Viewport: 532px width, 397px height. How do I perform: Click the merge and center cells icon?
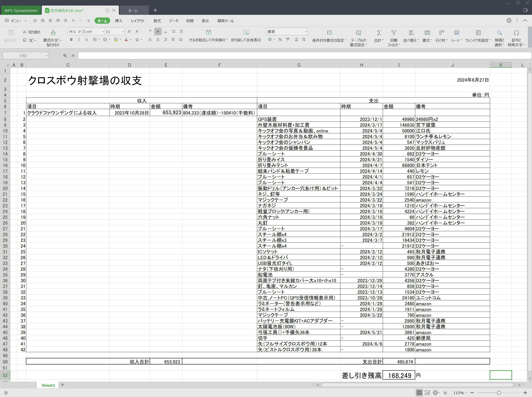click(208, 33)
